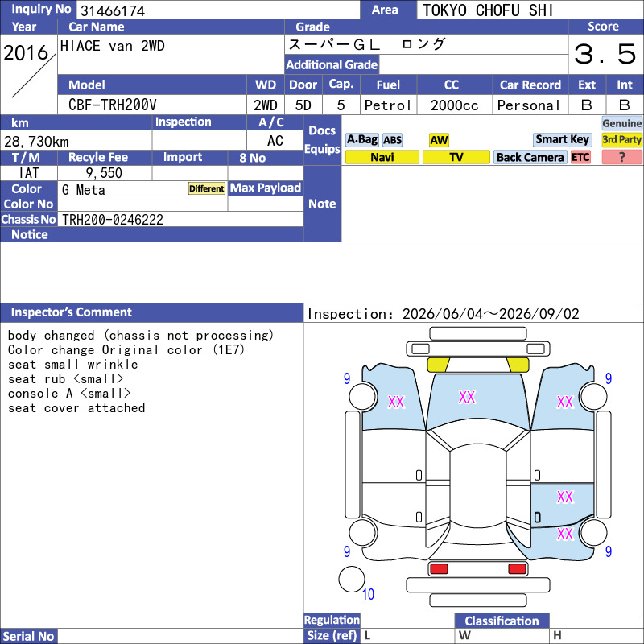Screen dimensions: 644x644
Task: Click the left red tail light
Action: (x=439, y=569)
